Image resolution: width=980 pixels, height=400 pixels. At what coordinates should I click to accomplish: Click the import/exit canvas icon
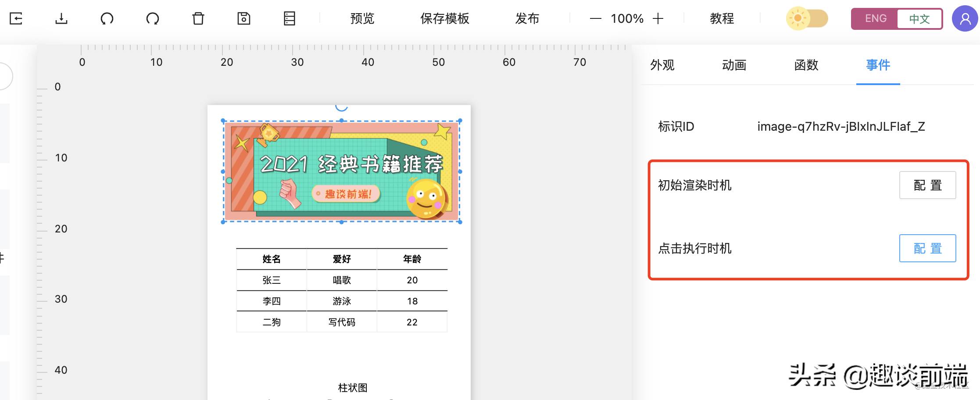coord(16,18)
